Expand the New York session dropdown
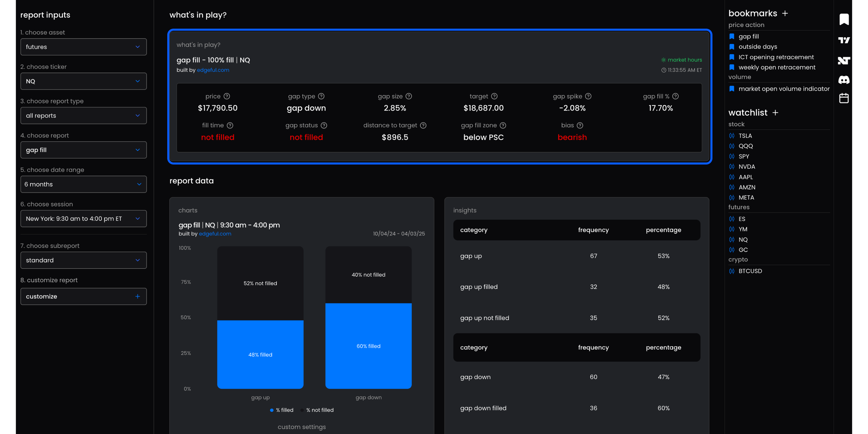The image size is (868, 434). pos(83,219)
